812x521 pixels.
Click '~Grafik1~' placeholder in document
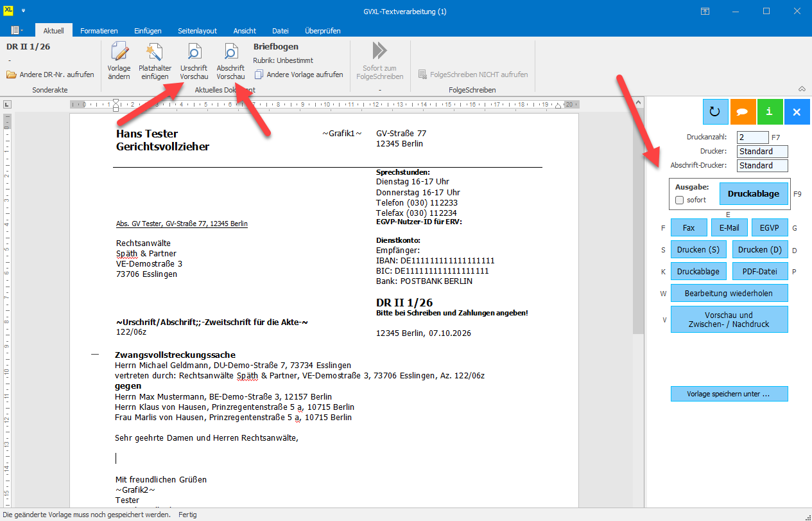pos(342,134)
